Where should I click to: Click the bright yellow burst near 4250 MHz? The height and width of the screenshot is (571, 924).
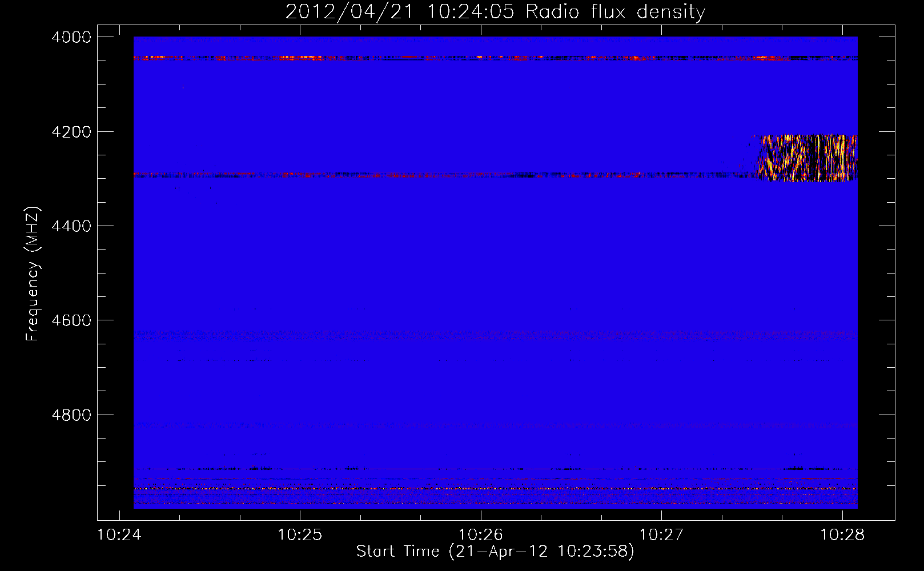tap(806, 158)
